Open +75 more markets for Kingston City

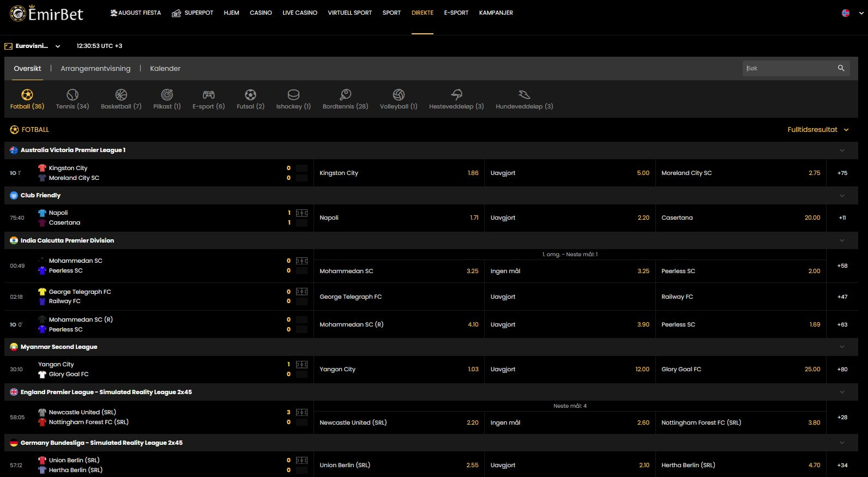pos(842,173)
